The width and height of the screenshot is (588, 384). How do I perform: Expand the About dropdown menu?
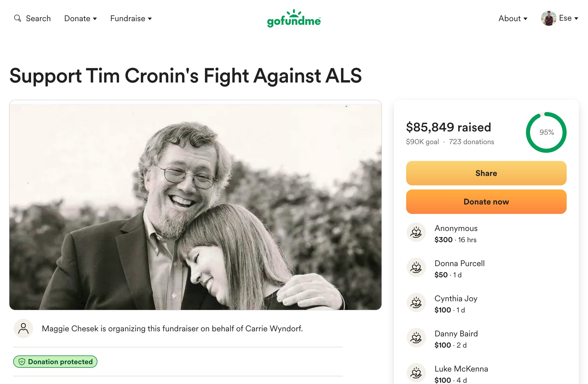(513, 19)
